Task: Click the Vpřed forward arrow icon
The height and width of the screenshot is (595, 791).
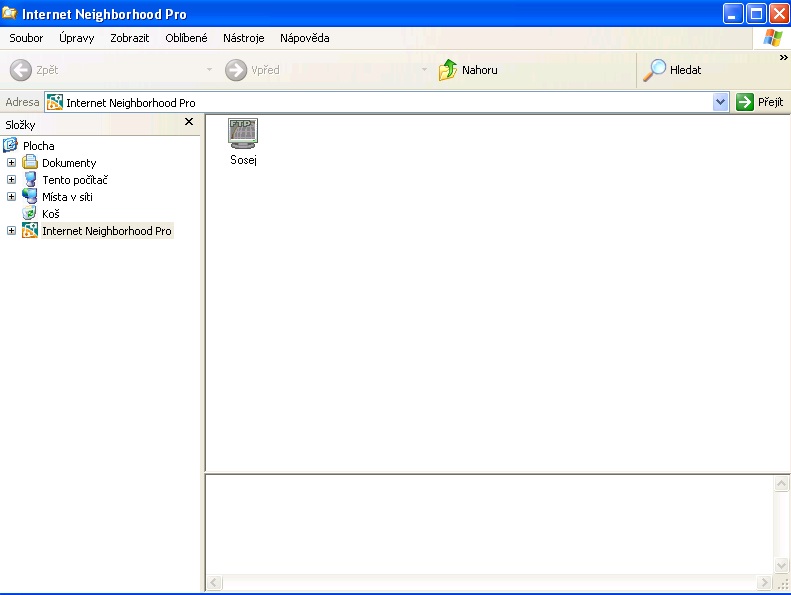Action: click(236, 70)
